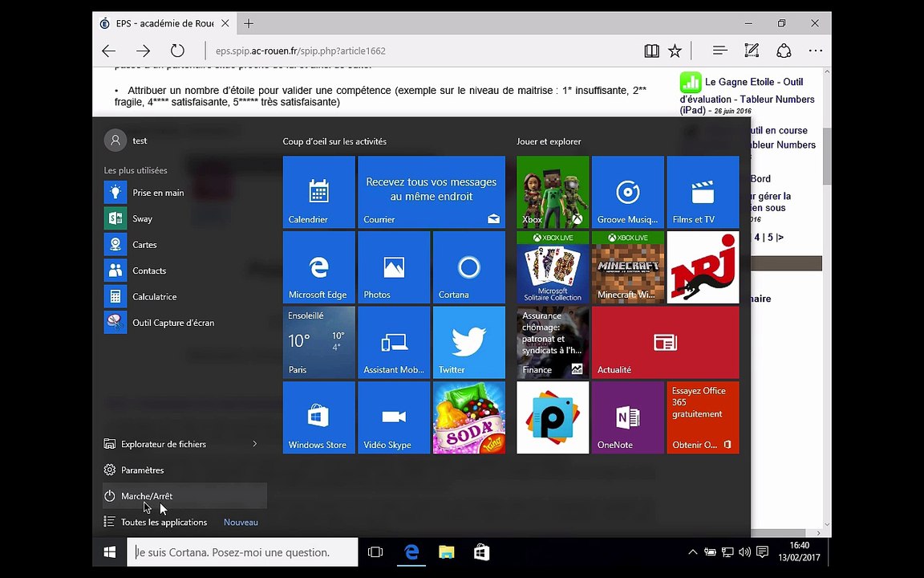Open Contacts from most used list
924x578 pixels.
coord(184,270)
